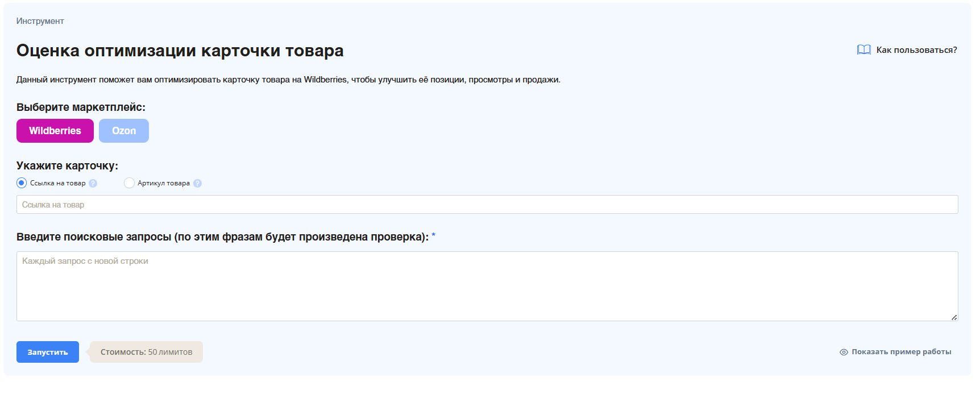
Task: Click the text area resize handle
Action: (x=954, y=317)
